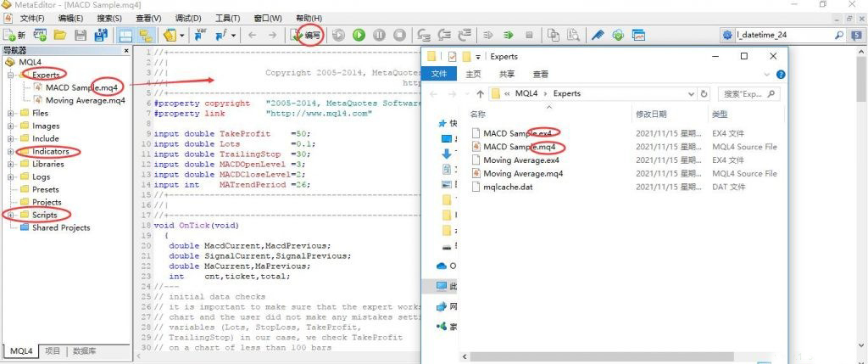Click the Stop debugging icon
868x364 pixels.
(399, 35)
